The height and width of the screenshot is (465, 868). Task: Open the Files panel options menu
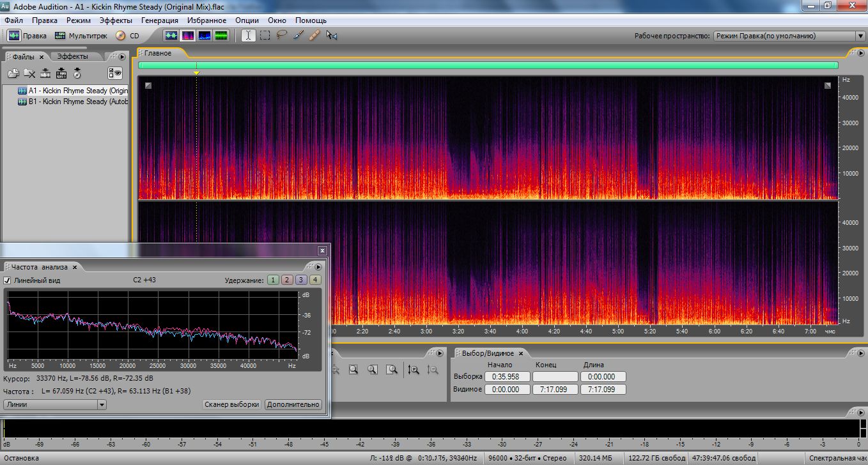[x=122, y=57]
